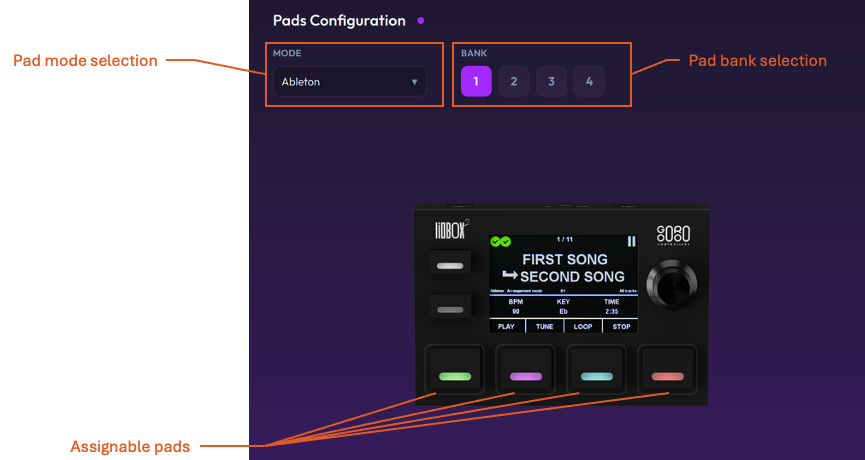This screenshot has height=460, width=865.
Task: Click the MODE label
Action: point(287,54)
